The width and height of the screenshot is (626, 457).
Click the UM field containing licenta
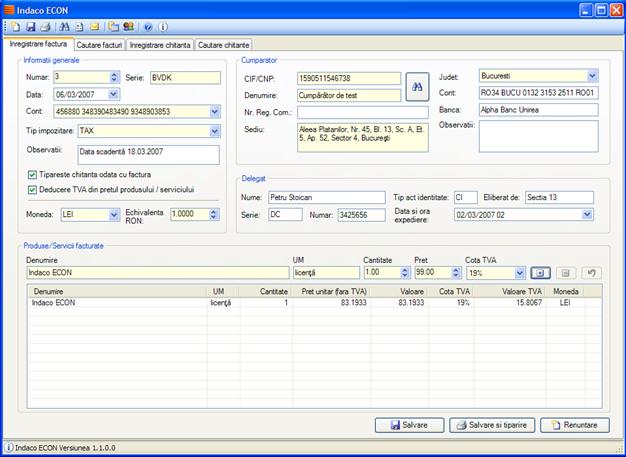click(327, 273)
